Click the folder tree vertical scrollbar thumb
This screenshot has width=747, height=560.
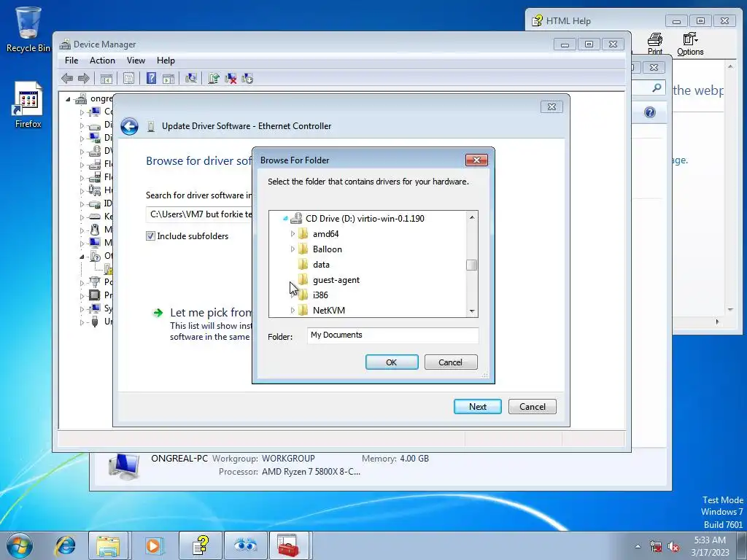click(x=472, y=265)
